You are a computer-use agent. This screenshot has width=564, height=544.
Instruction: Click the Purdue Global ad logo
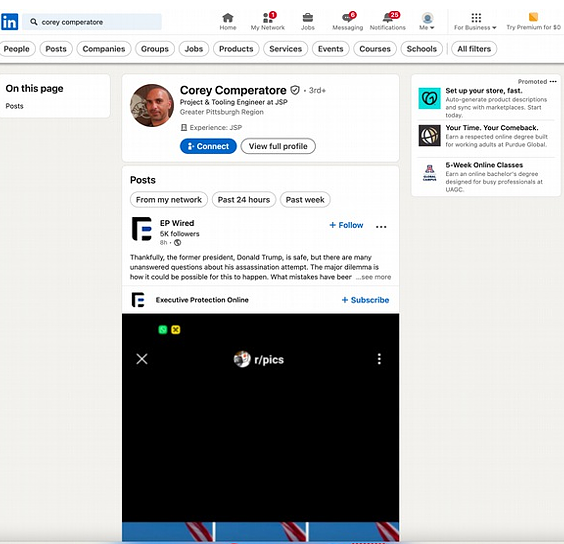[429, 135]
